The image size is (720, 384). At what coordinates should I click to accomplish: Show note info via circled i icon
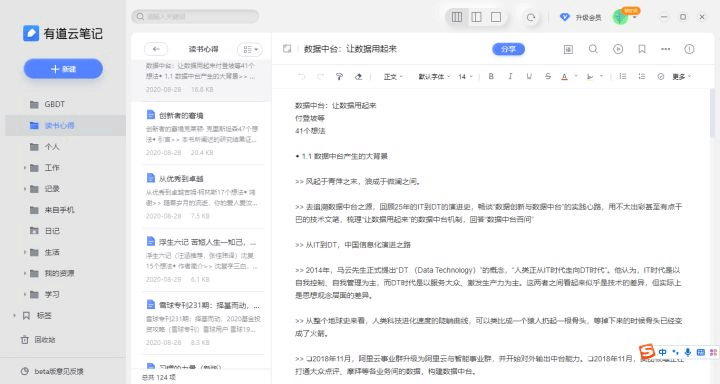pyautogui.click(x=689, y=49)
